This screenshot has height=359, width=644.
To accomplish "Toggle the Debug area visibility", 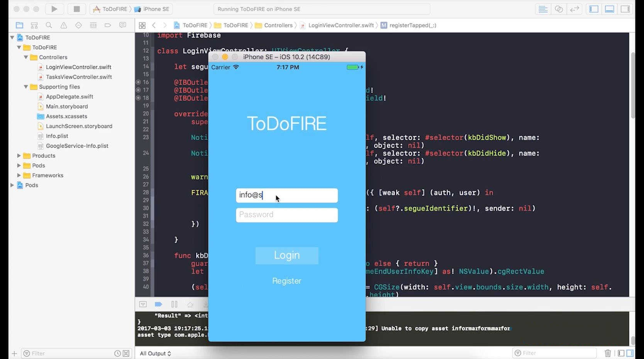I will pos(610,9).
